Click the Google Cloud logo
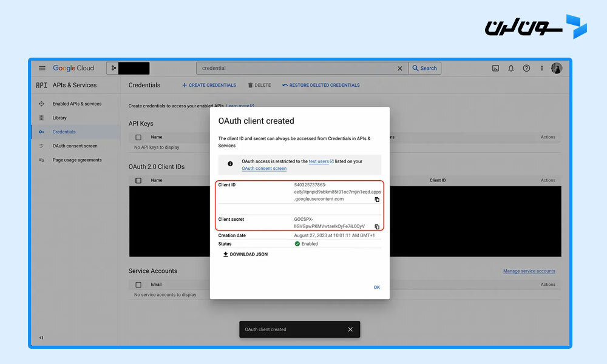This screenshot has width=607, height=364. pyautogui.click(x=73, y=68)
